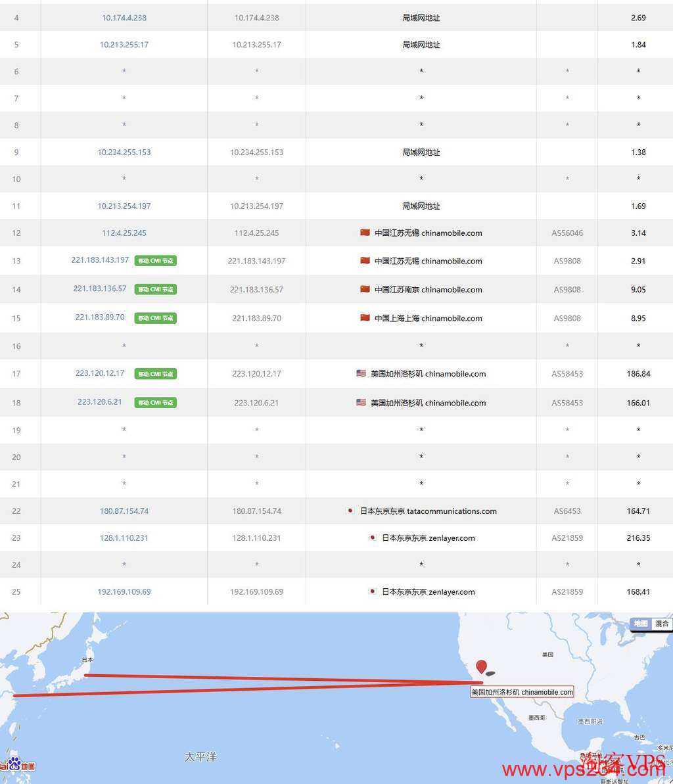
Task: Open IP link 10.234.255.153
Action: pyautogui.click(x=124, y=152)
